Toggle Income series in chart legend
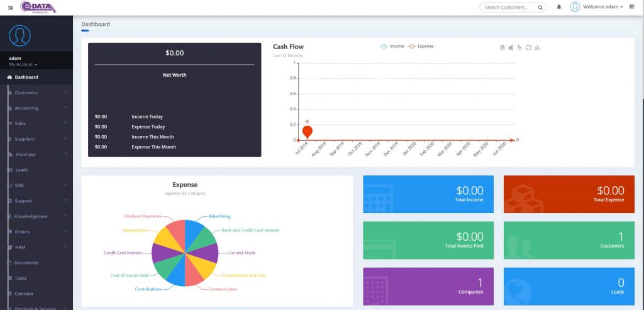Image resolution: width=644 pixels, height=310 pixels. 392,46
